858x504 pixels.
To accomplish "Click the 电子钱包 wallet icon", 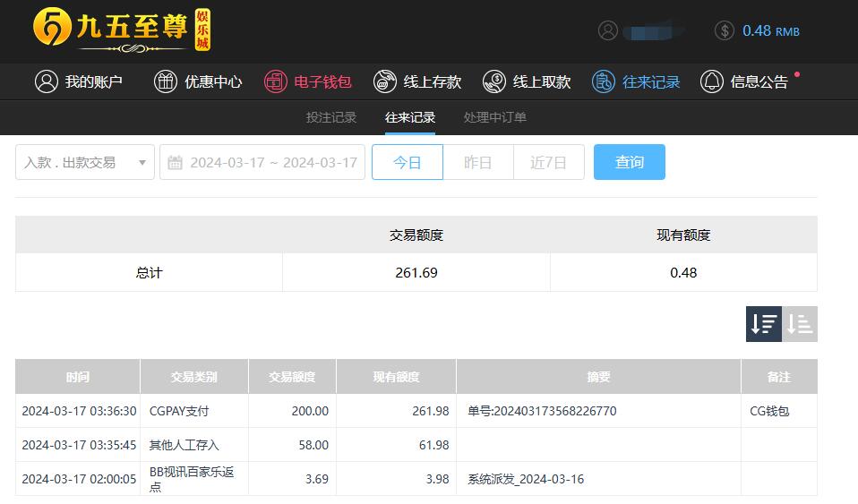I will 275,81.
